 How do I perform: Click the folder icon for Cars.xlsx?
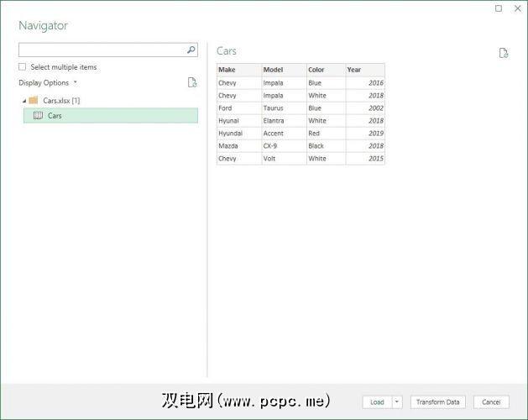tap(34, 100)
